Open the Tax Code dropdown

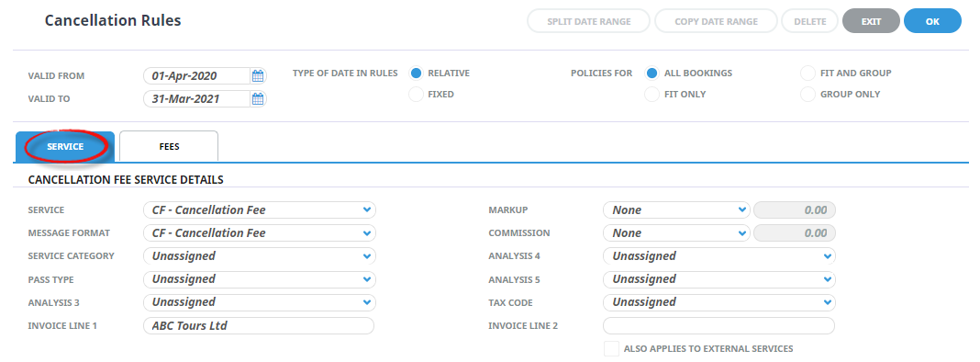(718, 302)
